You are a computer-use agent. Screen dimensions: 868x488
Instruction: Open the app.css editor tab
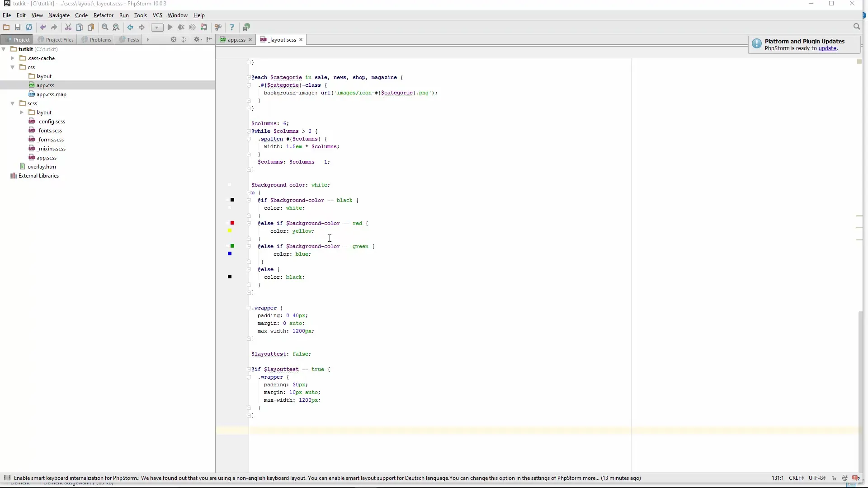tap(236, 40)
